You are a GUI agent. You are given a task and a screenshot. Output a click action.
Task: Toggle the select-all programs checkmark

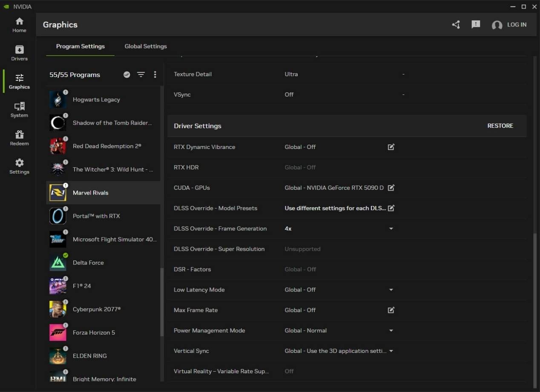coord(126,74)
